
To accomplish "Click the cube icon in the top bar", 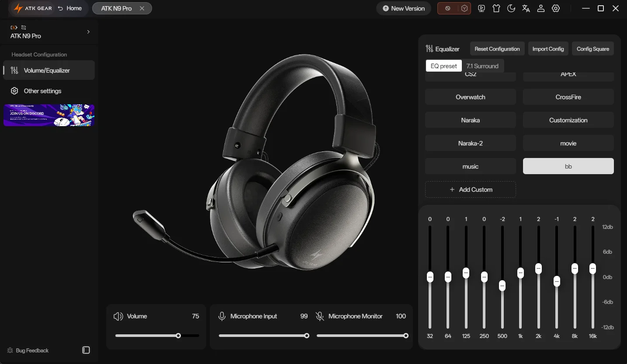I will (x=464, y=8).
